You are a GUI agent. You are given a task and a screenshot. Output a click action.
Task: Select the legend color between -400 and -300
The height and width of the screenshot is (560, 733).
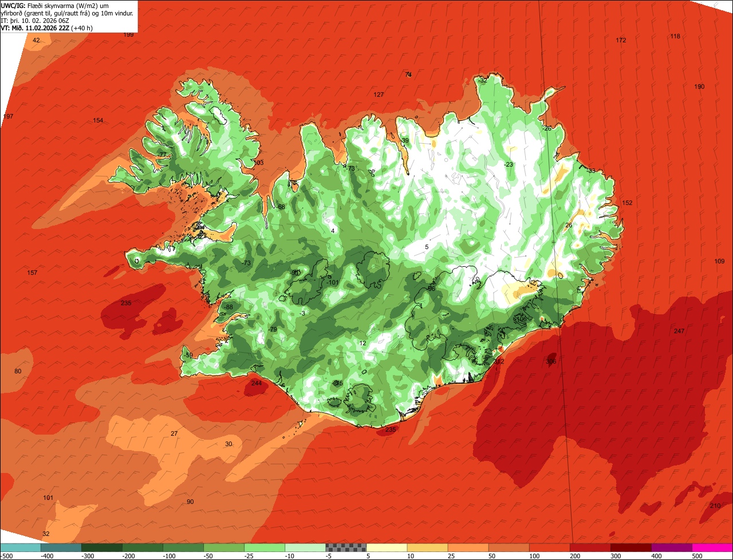coord(61,547)
